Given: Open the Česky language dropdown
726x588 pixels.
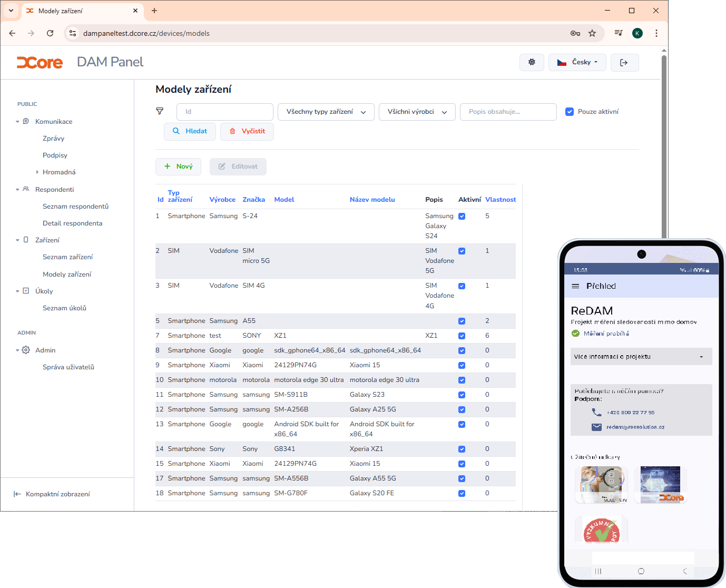Looking at the screenshot, I should coord(577,62).
